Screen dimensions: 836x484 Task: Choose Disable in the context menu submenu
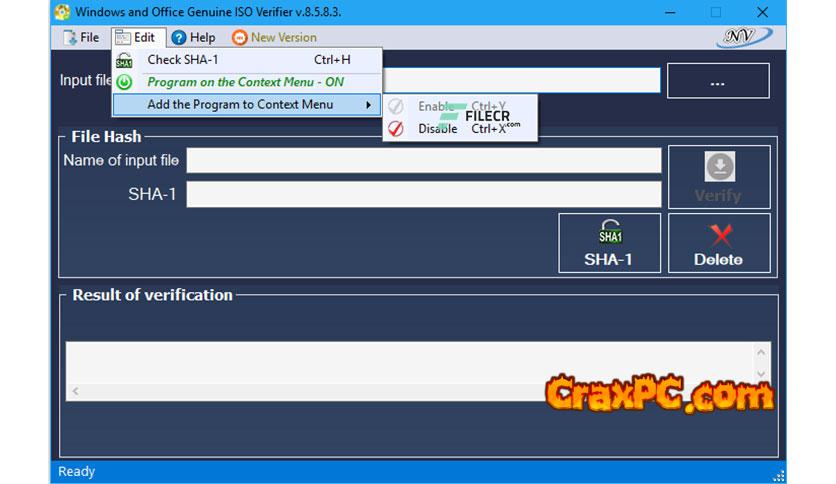tap(460, 128)
